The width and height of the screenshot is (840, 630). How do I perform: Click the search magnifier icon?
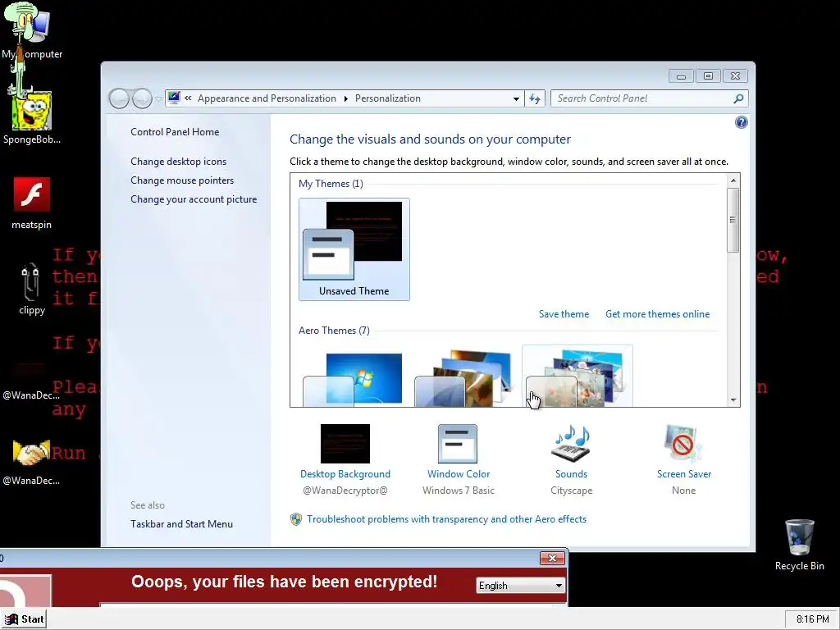tap(738, 98)
